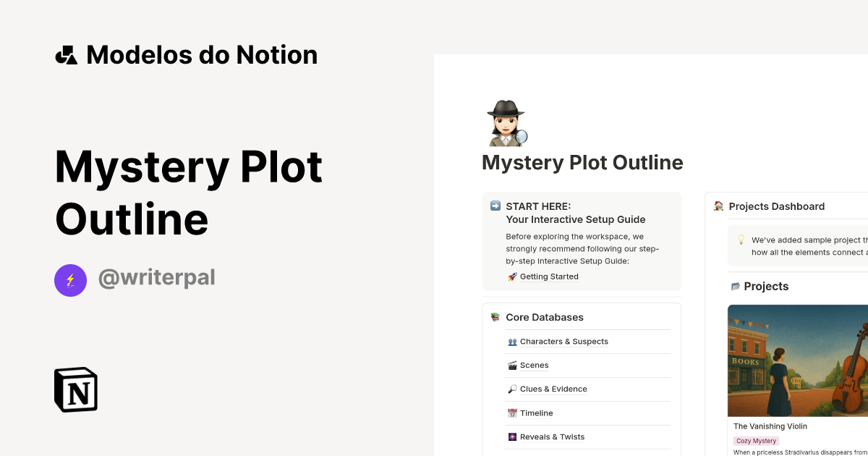The image size is (868, 456).
Task: Click the sparkle icon beside Reveals & Twists
Action: (512, 436)
